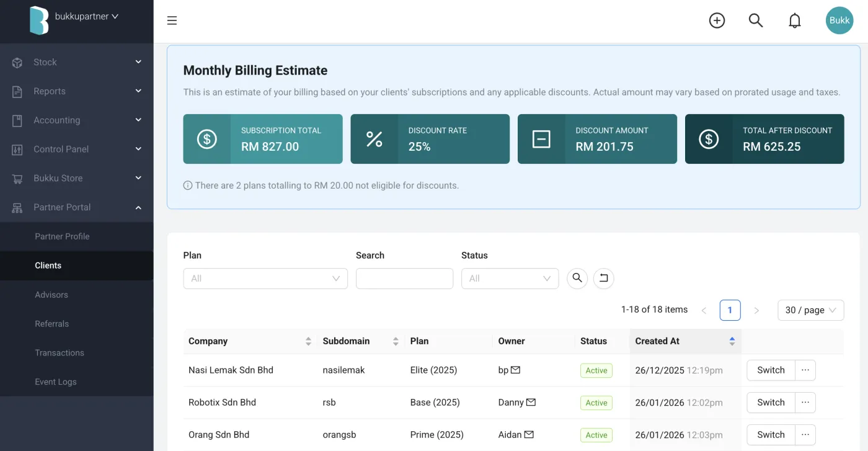Click Switch for Robotix Sdn Bhd
Screen dimensions: 868x451
(x=771, y=402)
